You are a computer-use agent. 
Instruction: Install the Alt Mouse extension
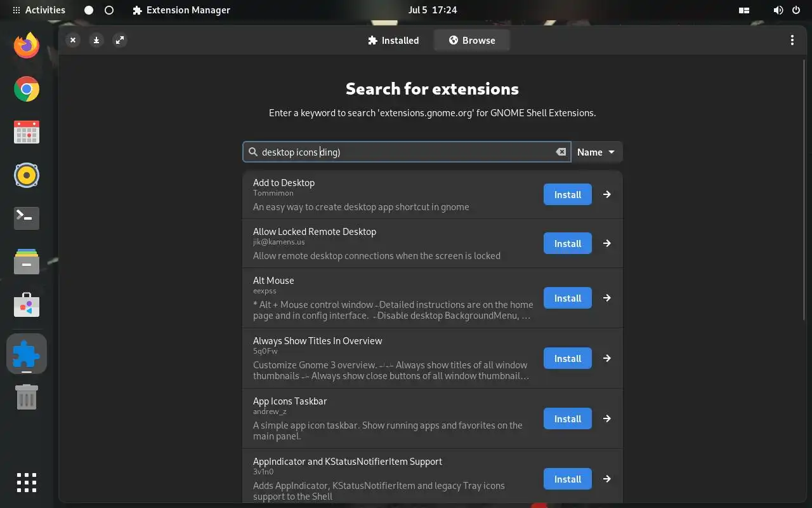(568, 298)
